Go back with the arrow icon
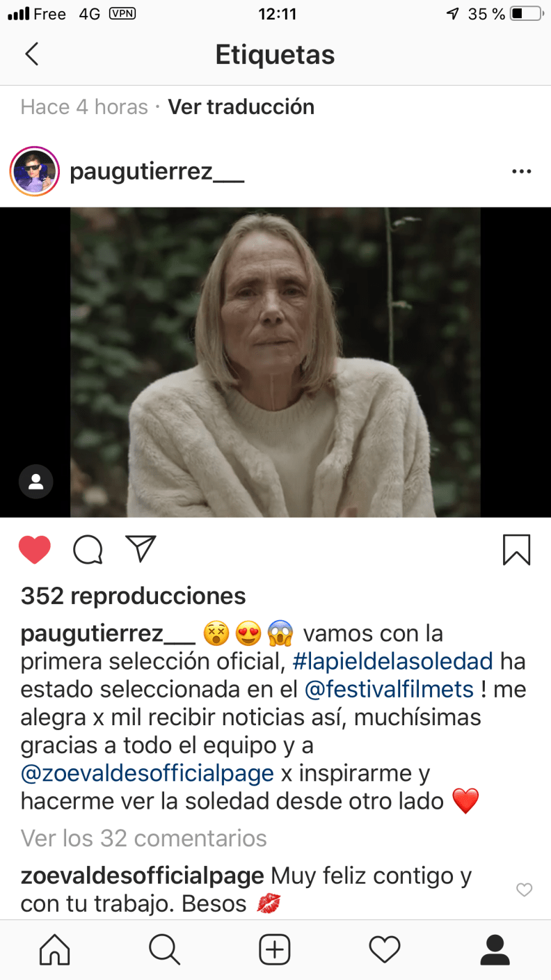 pyautogui.click(x=32, y=54)
